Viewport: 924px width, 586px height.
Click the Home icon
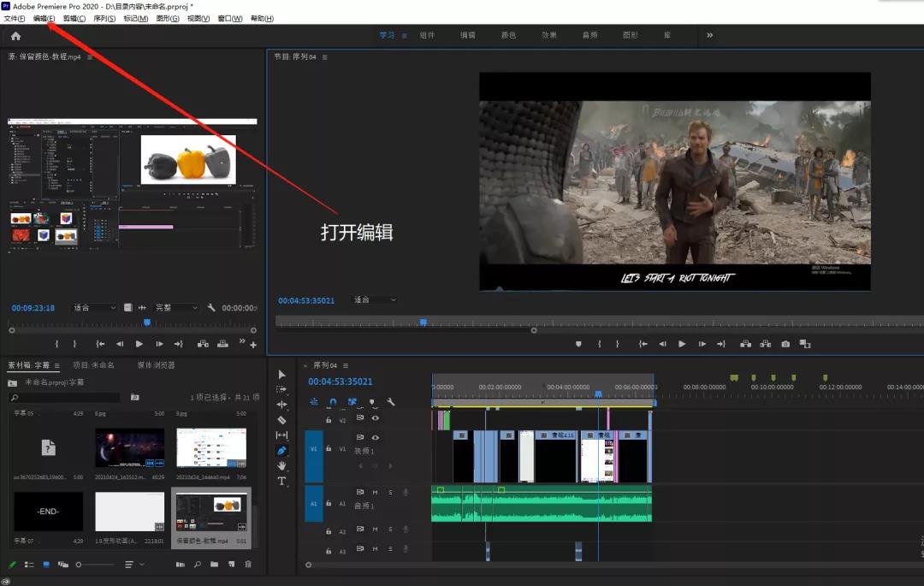click(15, 36)
